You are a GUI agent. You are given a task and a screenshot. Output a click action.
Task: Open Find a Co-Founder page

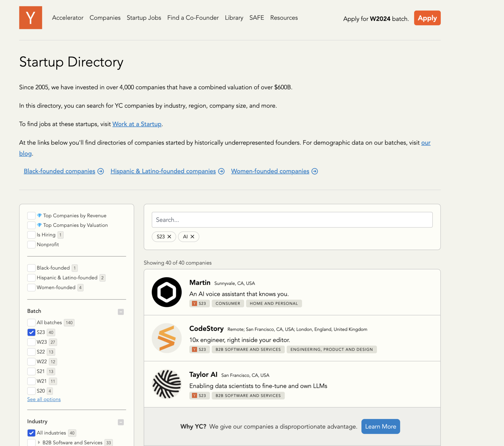(193, 18)
